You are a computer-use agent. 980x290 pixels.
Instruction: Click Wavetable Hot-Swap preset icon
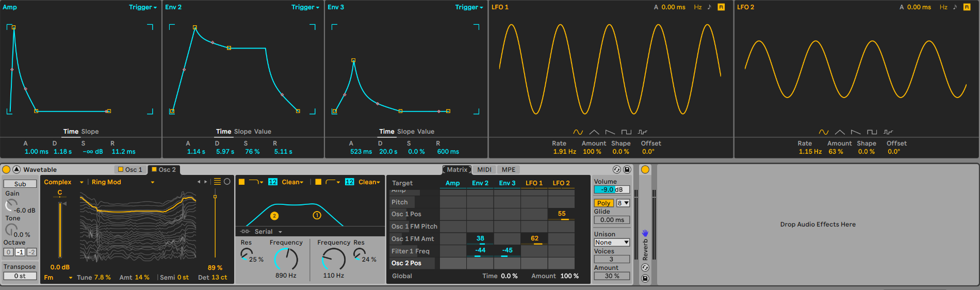point(616,169)
